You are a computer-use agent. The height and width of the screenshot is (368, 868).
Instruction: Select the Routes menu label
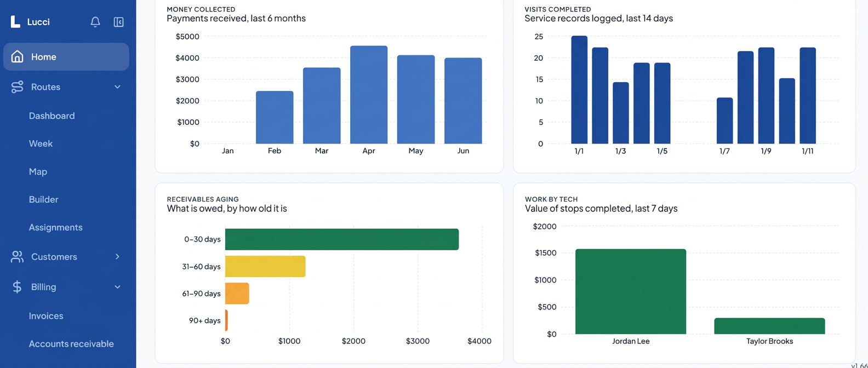point(45,87)
